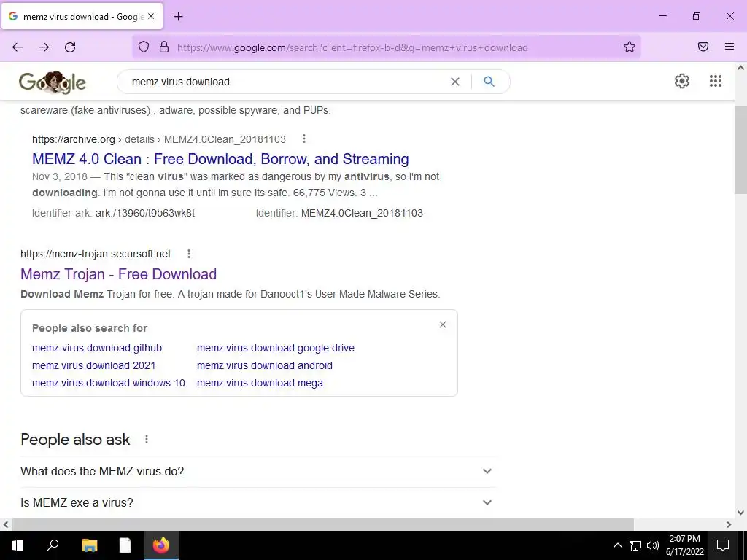This screenshot has width=747, height=560.
Task: Search memz virus download 2021 suggestion
Action: point(94,366)
